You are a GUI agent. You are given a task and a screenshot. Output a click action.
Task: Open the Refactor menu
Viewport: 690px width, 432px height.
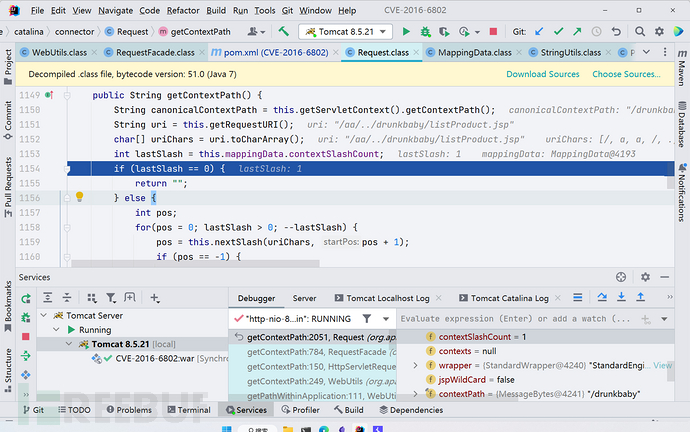click(x=183, y=11)
